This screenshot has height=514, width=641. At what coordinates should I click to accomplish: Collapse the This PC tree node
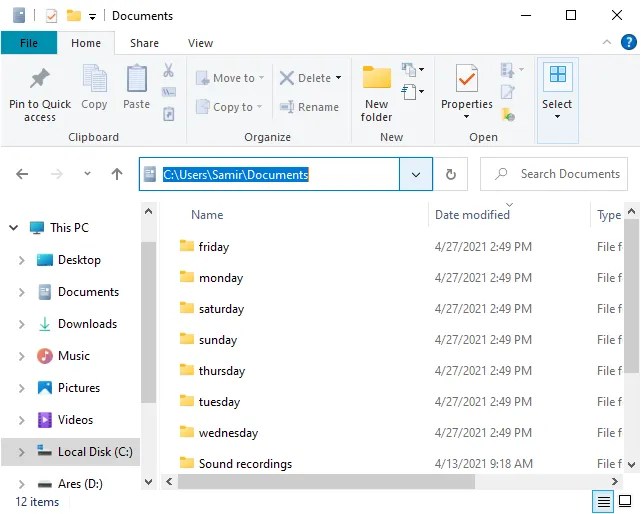13,227
